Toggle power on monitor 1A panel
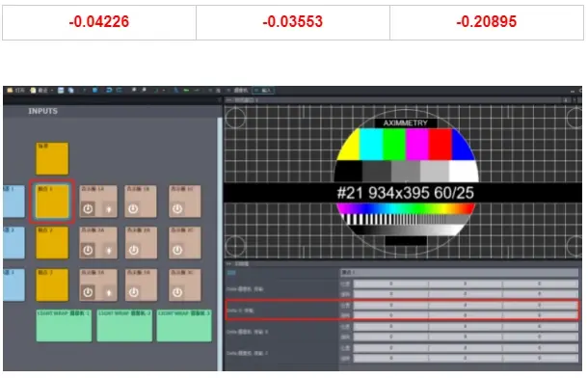Image resolution: width=588 pixels, height=378 pixels. click(88, 209)
